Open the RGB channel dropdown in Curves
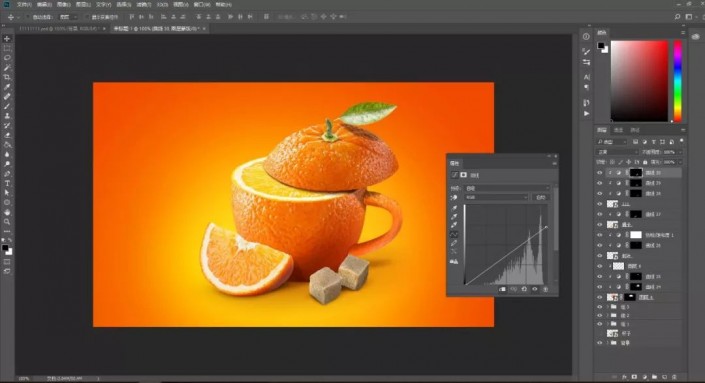The image size is (705, 383). pos(496,197)
